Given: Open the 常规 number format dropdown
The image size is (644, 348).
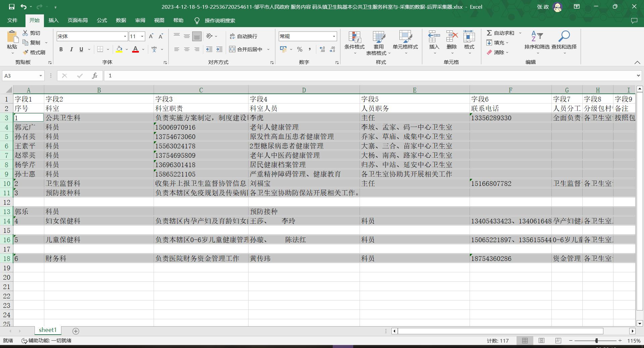Looking at the screenshot, I should click(334, 36).
